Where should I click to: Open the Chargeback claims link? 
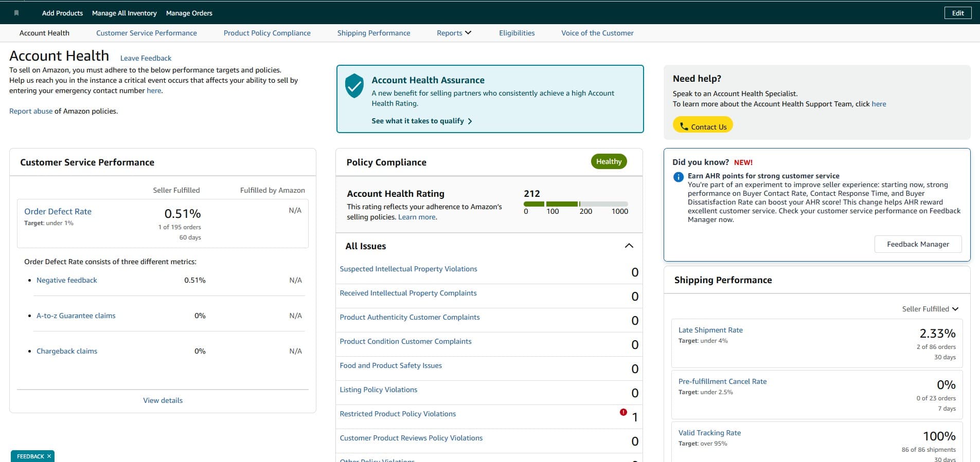pyautogui.click(x=67, y=351)
